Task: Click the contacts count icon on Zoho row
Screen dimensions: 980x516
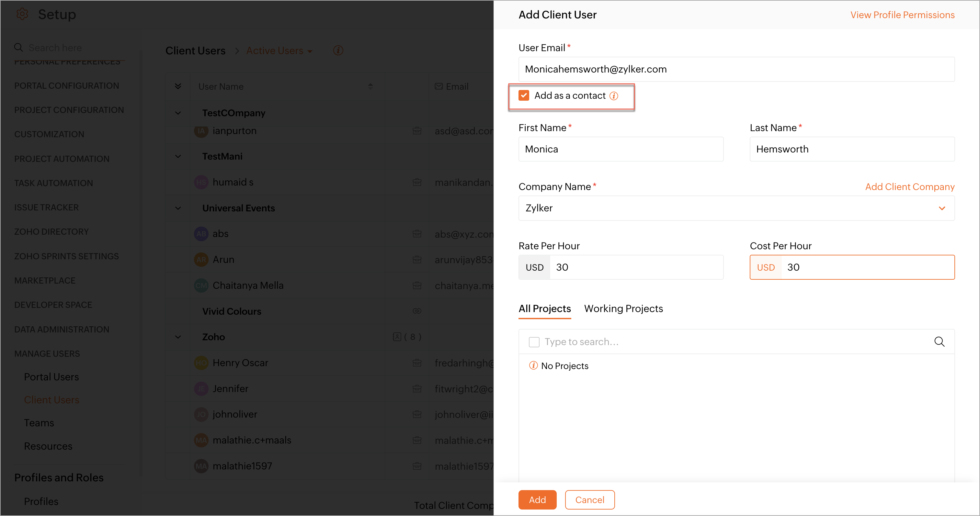Action: [397, 337]
